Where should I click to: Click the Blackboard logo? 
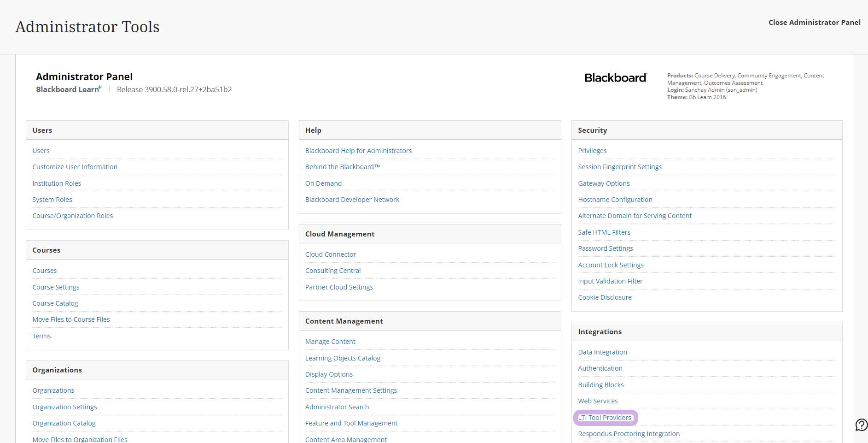[x=616, y=78]
